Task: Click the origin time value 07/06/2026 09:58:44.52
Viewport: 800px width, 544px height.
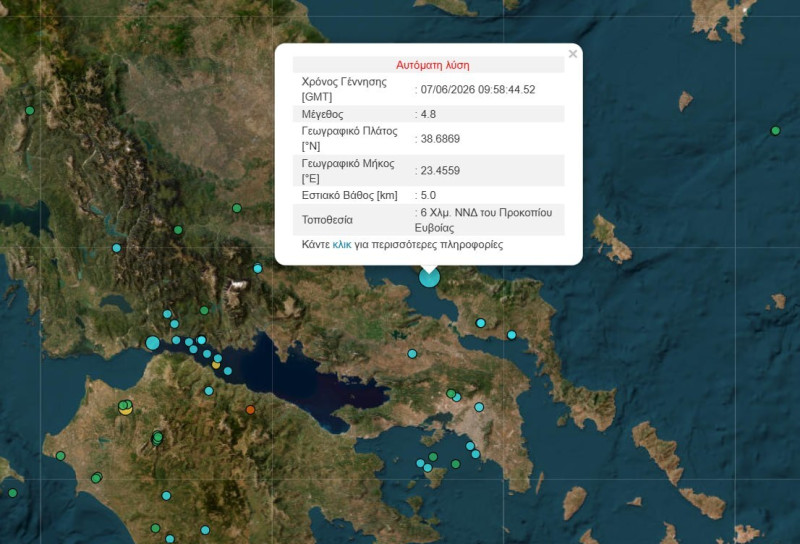Action: [x=478, y=90]
